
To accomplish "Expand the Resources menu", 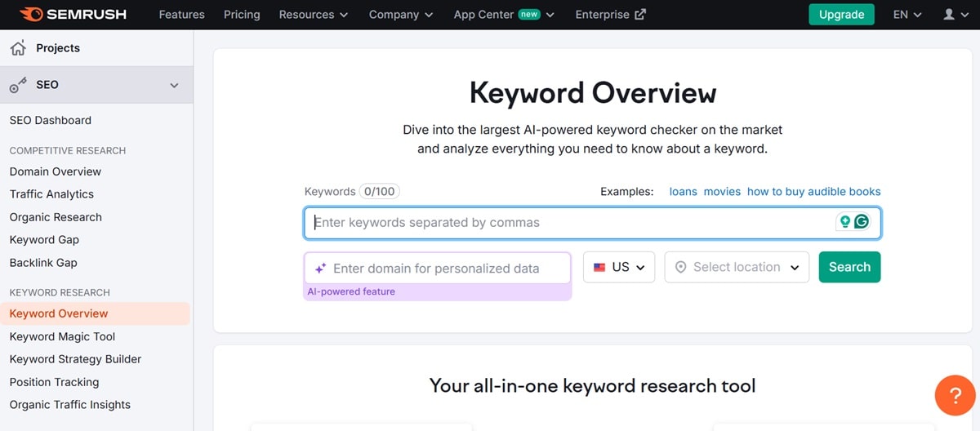I will [x=313, y=15].
